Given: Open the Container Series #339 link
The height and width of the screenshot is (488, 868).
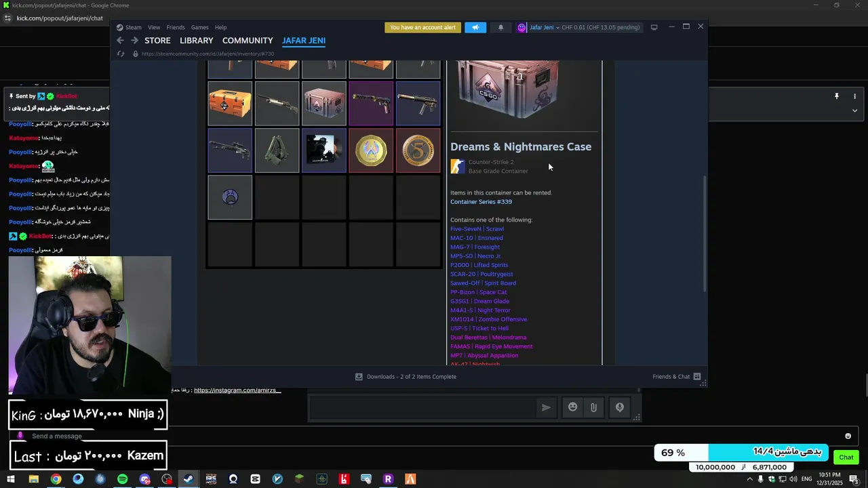Looking at the screenshot, I should click(x=481, y=202).
